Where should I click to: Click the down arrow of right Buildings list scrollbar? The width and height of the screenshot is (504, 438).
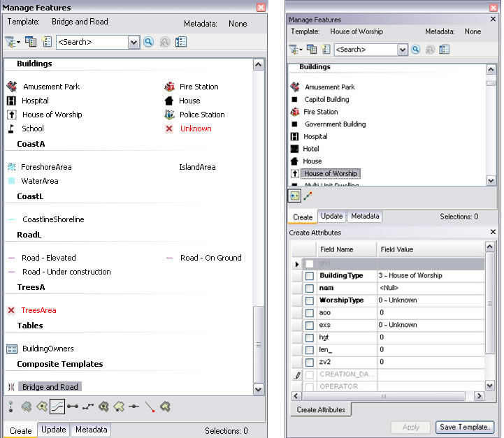point(491,180)
